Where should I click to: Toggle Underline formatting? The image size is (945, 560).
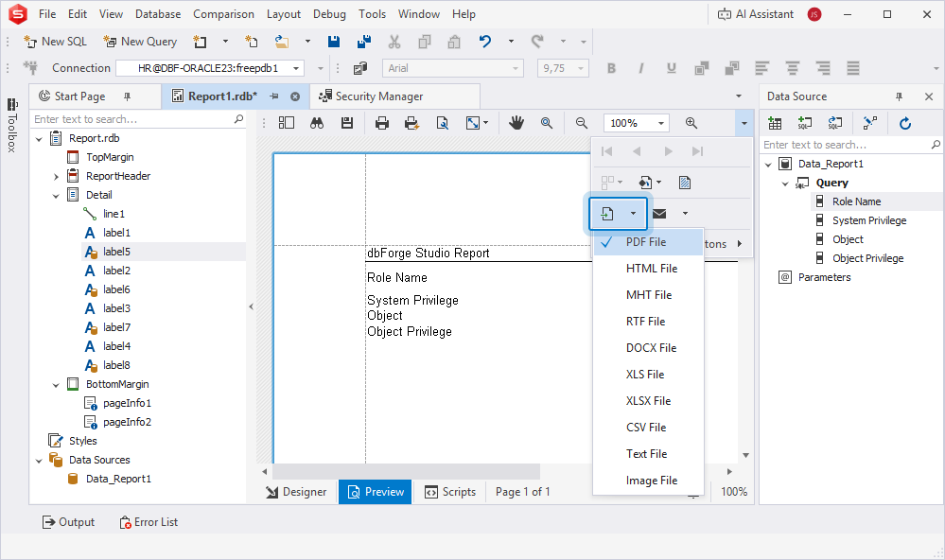click(x=672, y=68)
